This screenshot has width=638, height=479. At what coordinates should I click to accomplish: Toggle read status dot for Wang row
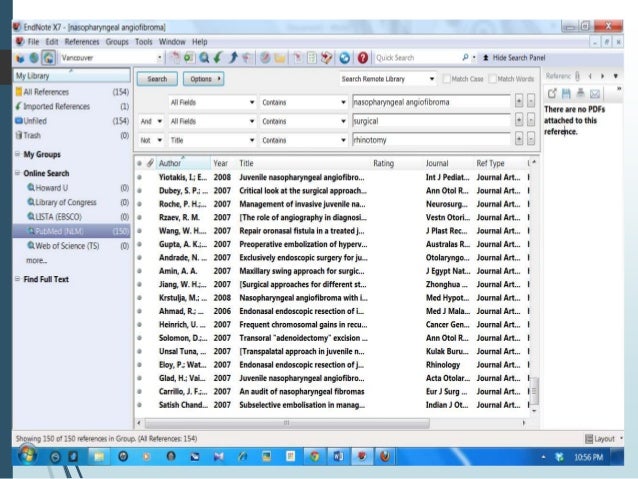point(140,231)
